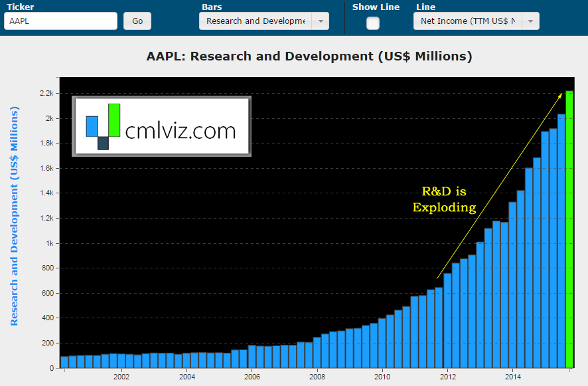
Task: Click the '800' y-axis tick label
Action: (x=48, y=268)
